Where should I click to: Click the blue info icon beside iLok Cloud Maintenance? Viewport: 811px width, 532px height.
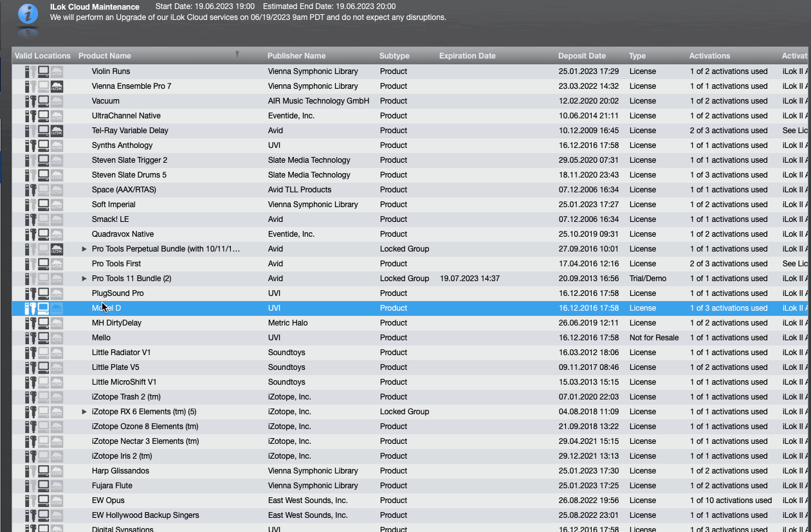pos(27,14)
